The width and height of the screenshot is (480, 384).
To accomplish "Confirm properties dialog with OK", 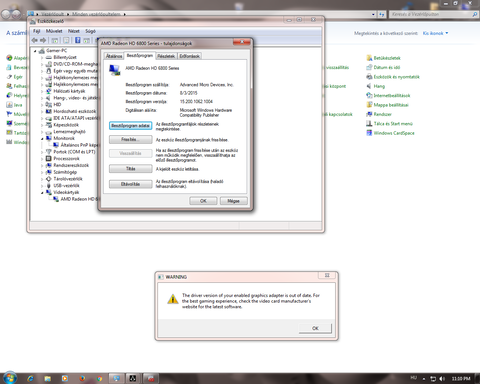I will click(203, 201).
